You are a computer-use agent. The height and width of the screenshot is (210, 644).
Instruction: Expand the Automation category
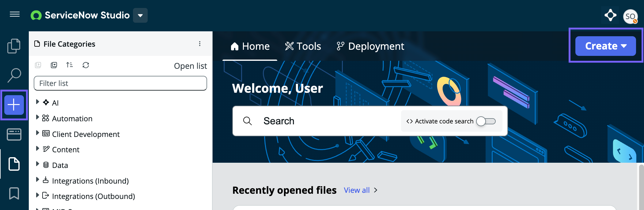(37, 117)
